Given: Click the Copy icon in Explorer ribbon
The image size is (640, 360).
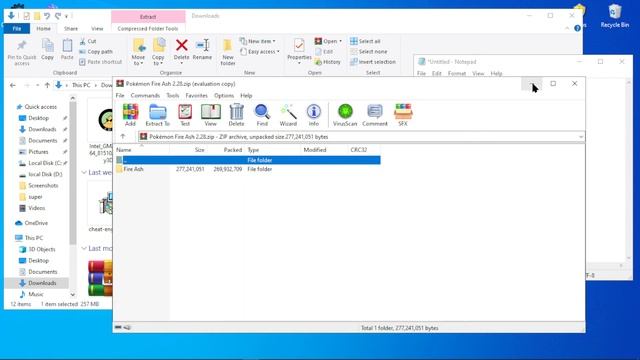Looking at the screenshot, I should (47, 50).
